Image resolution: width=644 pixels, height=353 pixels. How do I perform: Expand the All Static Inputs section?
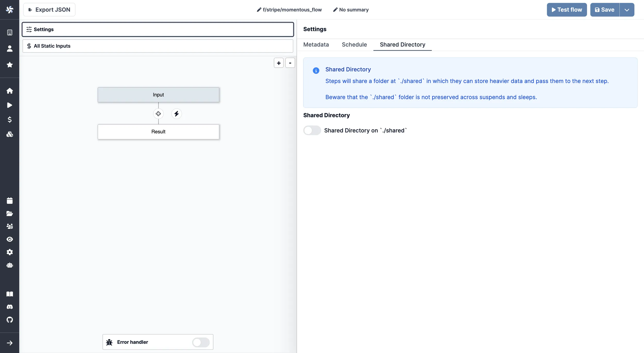coord(157,46)
